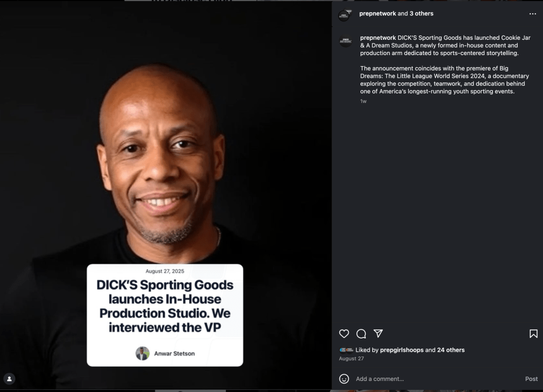View the '24 others' likes list
Screen dimensions: 543x392
point(451,350)
